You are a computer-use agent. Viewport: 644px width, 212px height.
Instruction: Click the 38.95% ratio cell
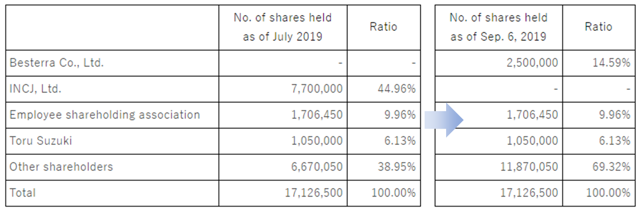click(x=400, y=167)
